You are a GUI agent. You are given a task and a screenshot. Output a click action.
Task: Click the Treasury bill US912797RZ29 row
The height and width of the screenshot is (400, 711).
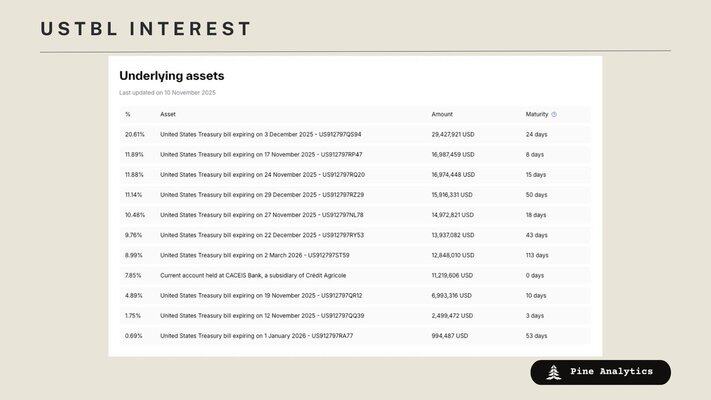(x=262, y=195)
